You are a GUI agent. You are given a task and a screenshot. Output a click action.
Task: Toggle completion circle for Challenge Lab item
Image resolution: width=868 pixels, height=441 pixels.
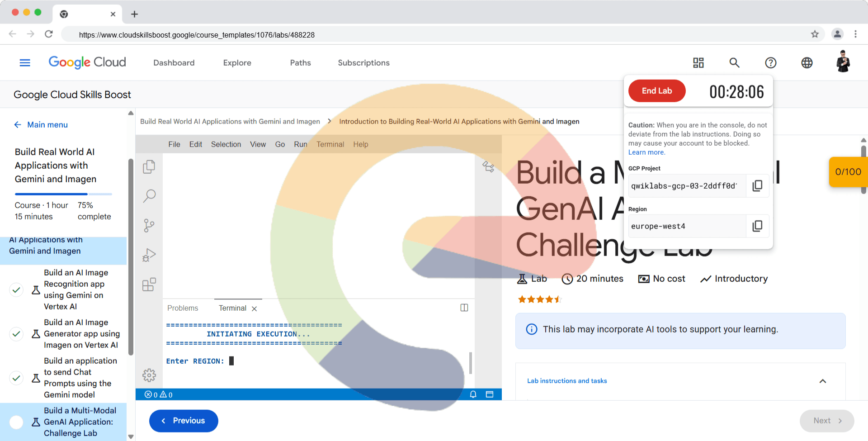coord(16,422)
